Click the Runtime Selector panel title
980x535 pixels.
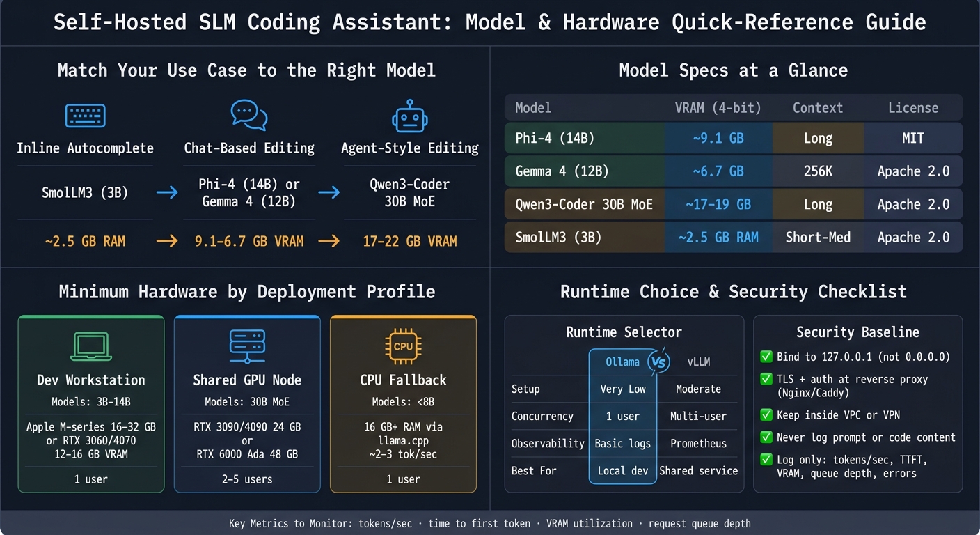624,332
